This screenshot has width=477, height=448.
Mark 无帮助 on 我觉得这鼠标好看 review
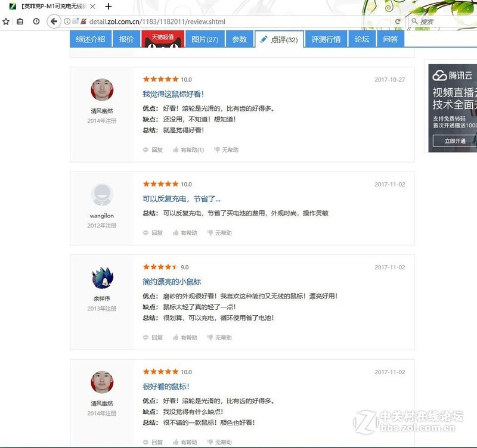point(227,150)
